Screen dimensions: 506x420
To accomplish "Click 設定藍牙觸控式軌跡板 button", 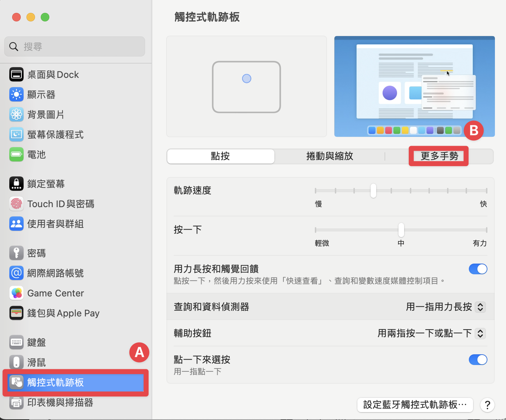I will 415,405.
